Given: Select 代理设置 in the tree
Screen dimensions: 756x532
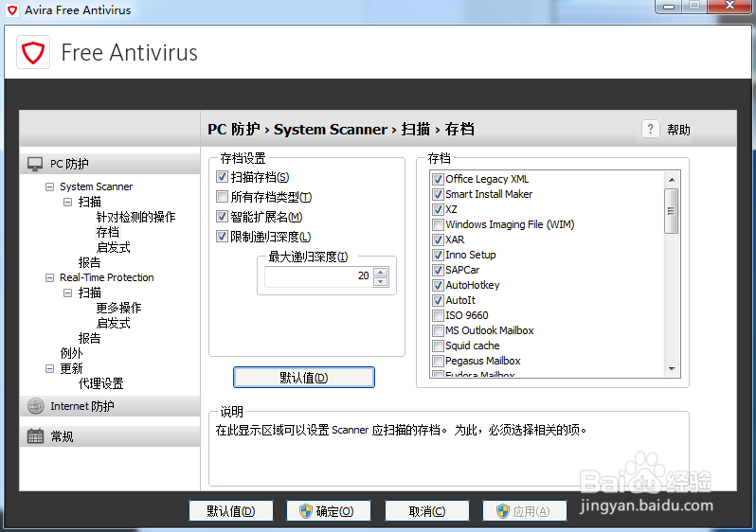Looking at the screenshot, I should [100, 383].
